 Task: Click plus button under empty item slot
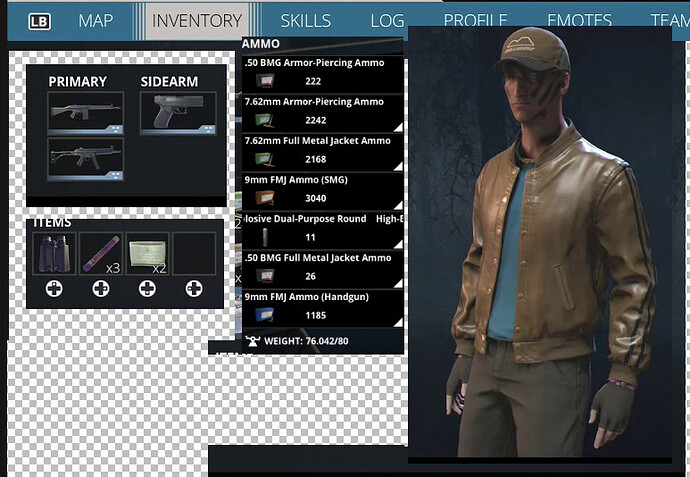(194, 289)
